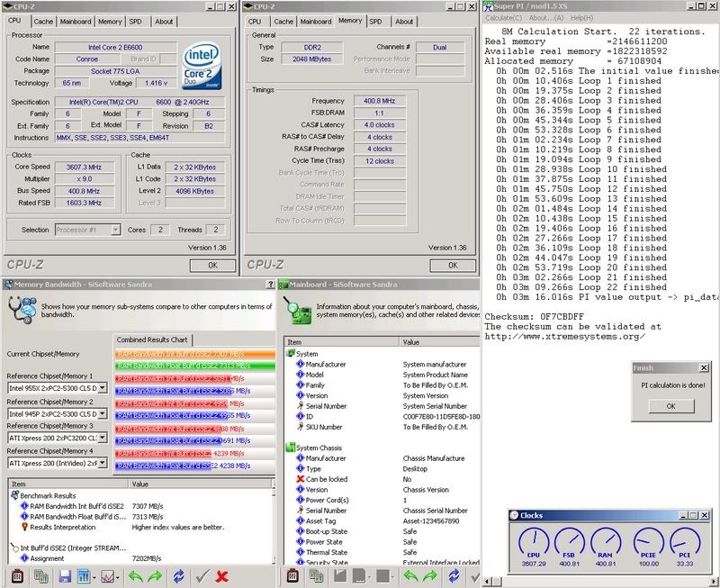
Task: Switch to Mainboard tab in CPU-Z Processor window
Action: [x=76, y=22]
